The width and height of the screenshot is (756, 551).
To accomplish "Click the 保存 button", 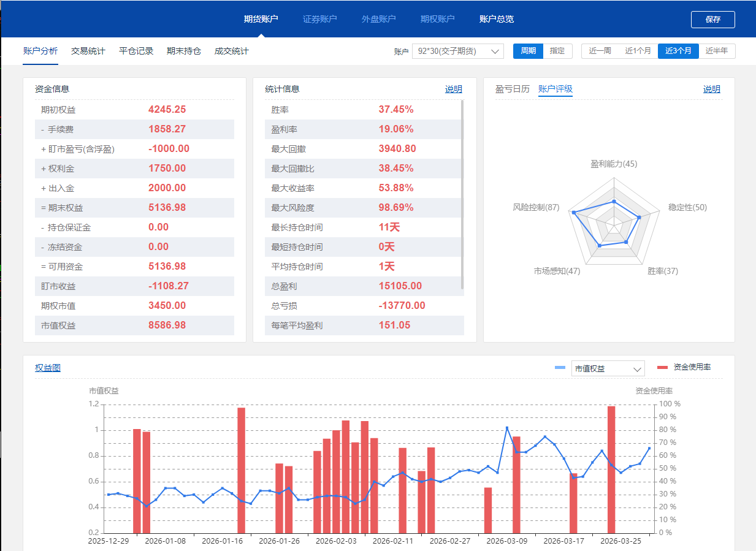I will [712, 20].
